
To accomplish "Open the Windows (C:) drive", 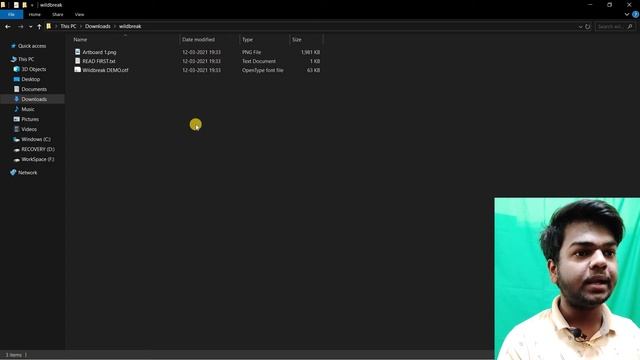I will click(36, 139).
